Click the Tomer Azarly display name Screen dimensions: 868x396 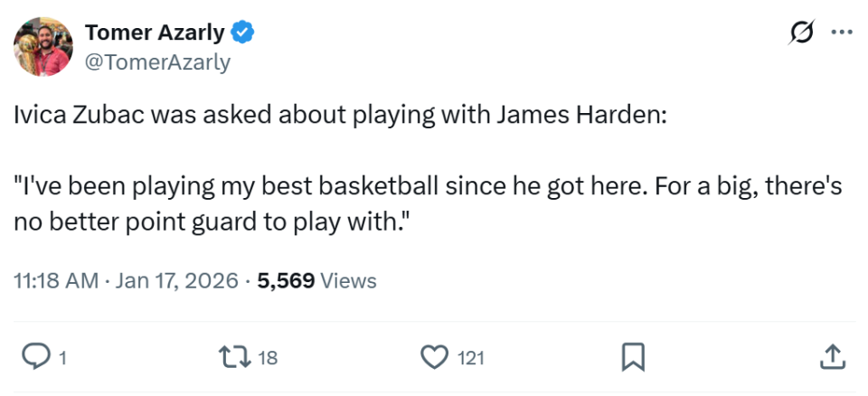(155, 33)
